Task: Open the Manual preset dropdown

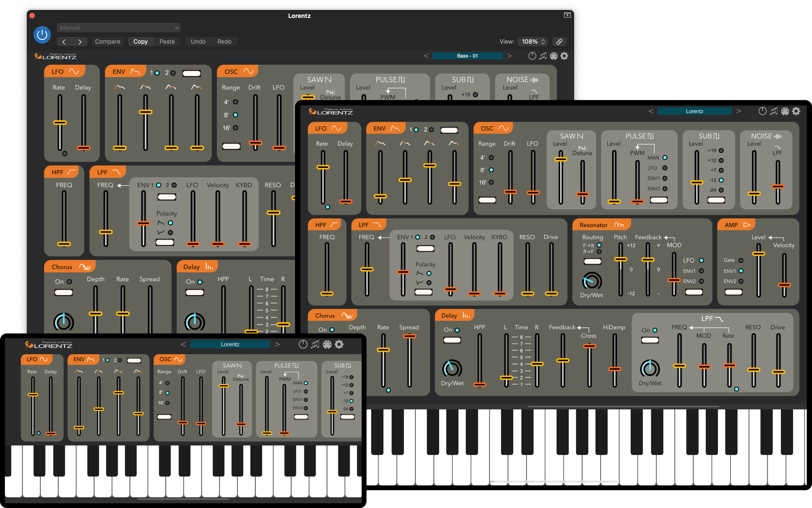Action: 118,28
